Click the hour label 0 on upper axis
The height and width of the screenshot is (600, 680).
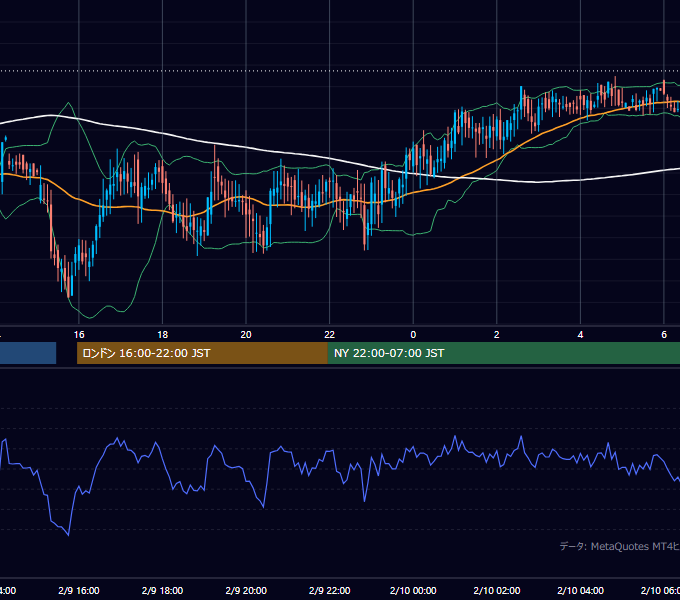pos(413,335)
